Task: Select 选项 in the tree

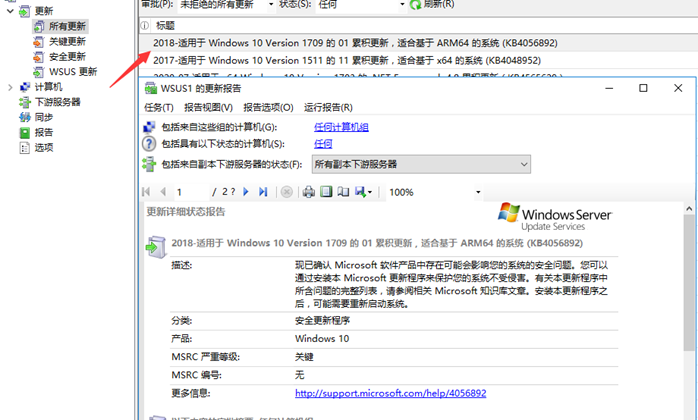Action: (44, 147)
